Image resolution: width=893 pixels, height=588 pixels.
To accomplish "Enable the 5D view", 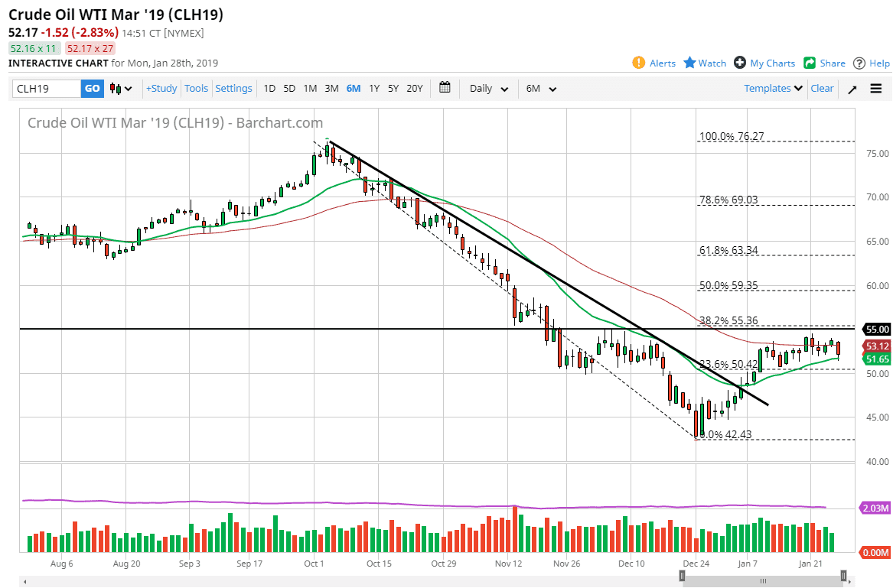I will [x=289, y=88].
